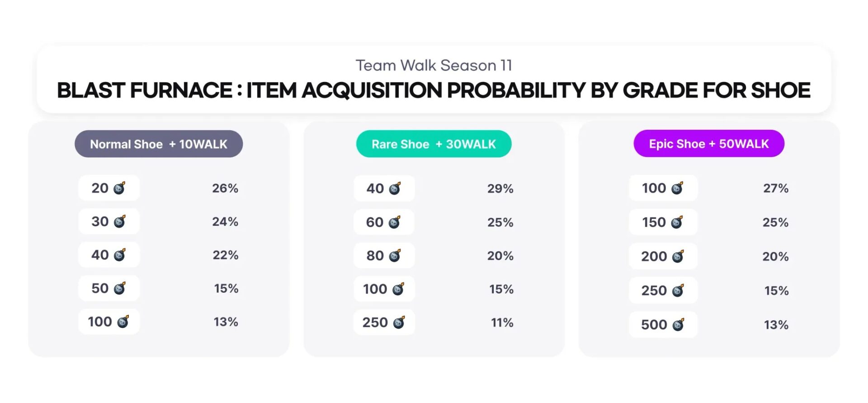Select the bomb icon next to 250 in Rare Shoe
Viewport: 868px width, 403px height.
(x=399, y=322)
